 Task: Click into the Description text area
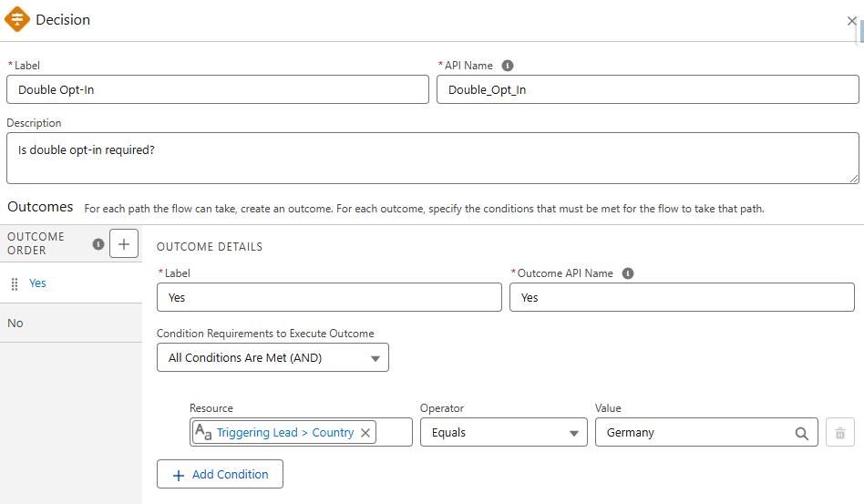432,158
